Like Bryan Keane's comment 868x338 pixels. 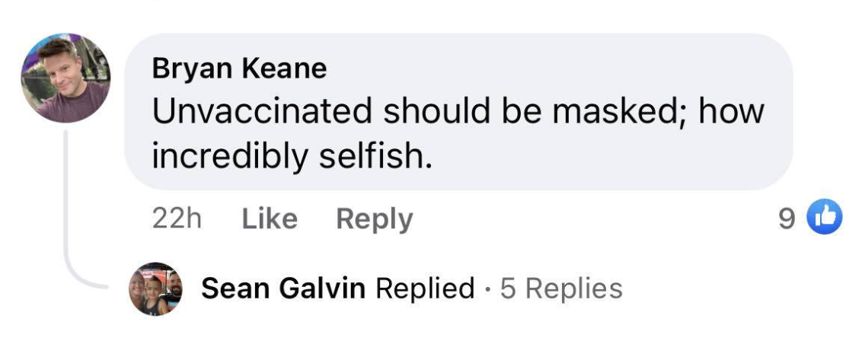pos(270,219)
